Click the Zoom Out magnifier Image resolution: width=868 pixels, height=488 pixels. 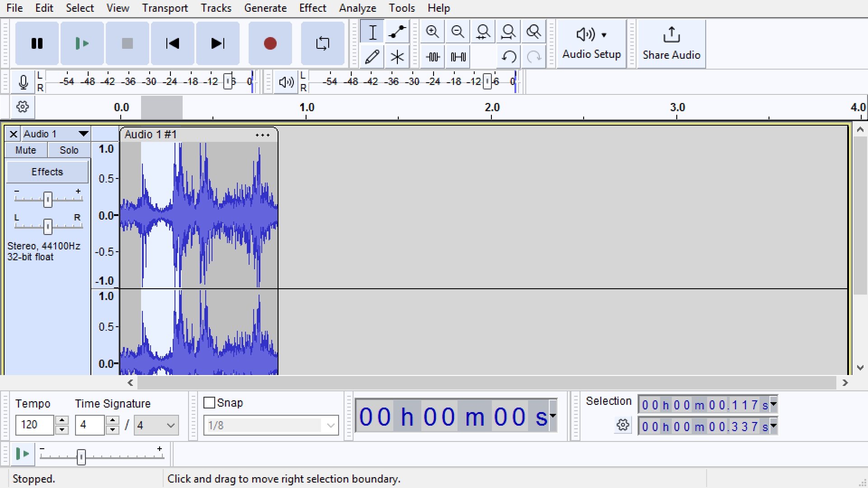click(x=458, y=32)
